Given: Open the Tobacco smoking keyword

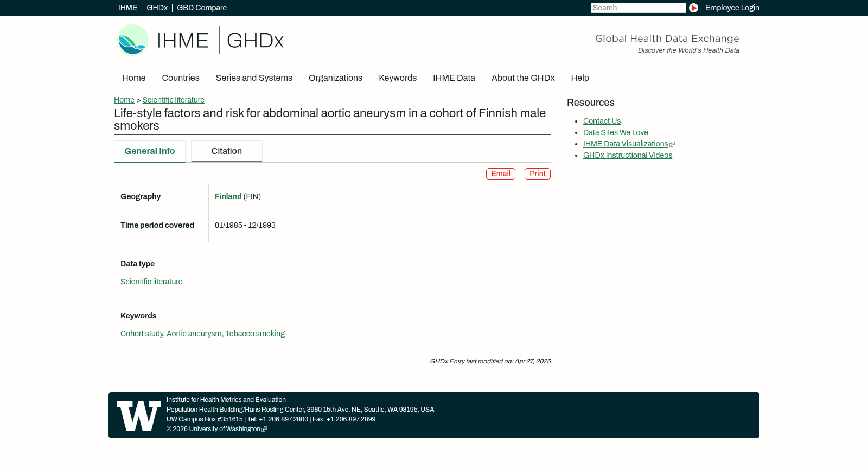Looking at the screenshot, I should click(255, 334).
